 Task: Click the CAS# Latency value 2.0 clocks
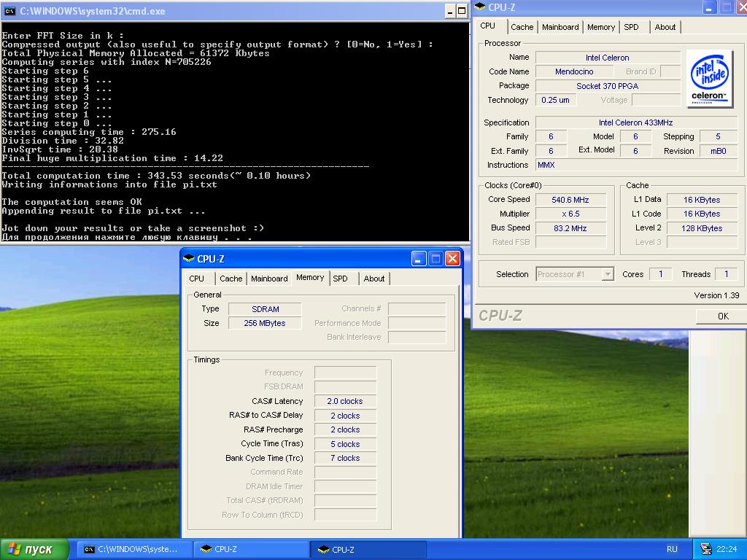pyautogui.click(x=345, y=402)
